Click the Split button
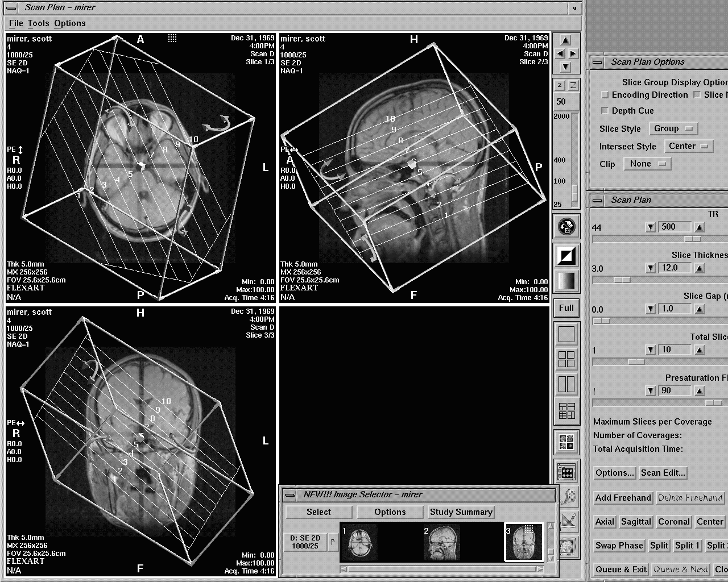This screenshot has width=728, height=582. coord(659,546)
